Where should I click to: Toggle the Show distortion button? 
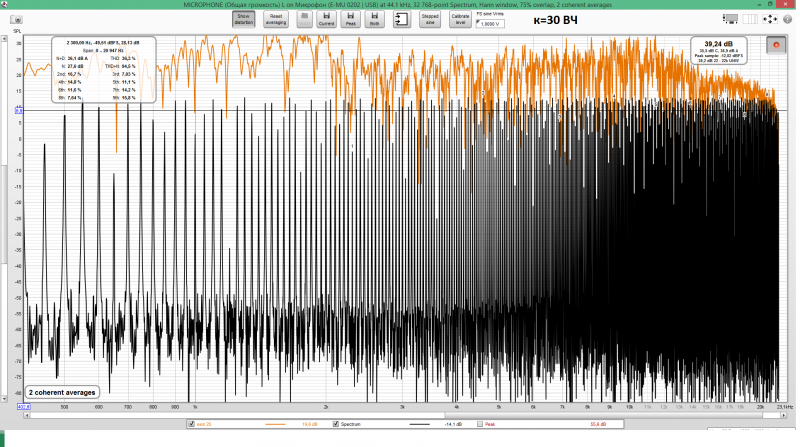242,19
